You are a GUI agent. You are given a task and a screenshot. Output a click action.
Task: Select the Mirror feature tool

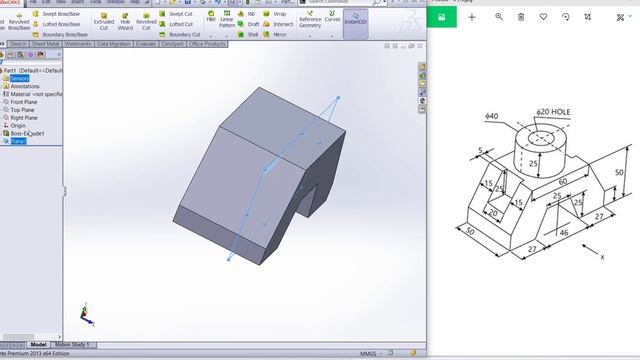tap(275, 35)
